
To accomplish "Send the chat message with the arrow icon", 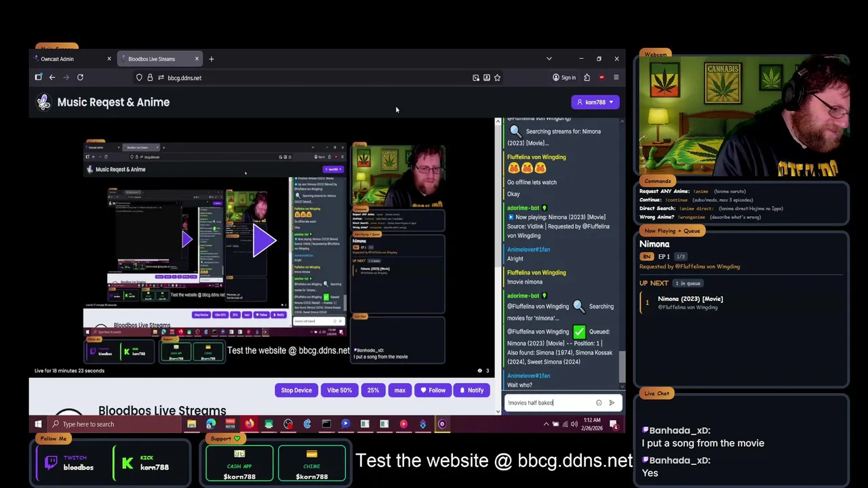I will (x=612, y=403).
